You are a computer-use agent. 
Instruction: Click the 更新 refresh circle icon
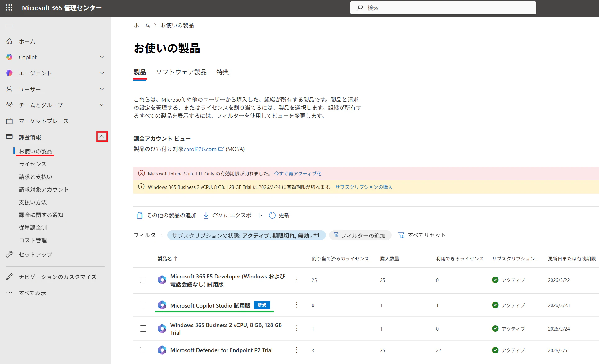272,215
